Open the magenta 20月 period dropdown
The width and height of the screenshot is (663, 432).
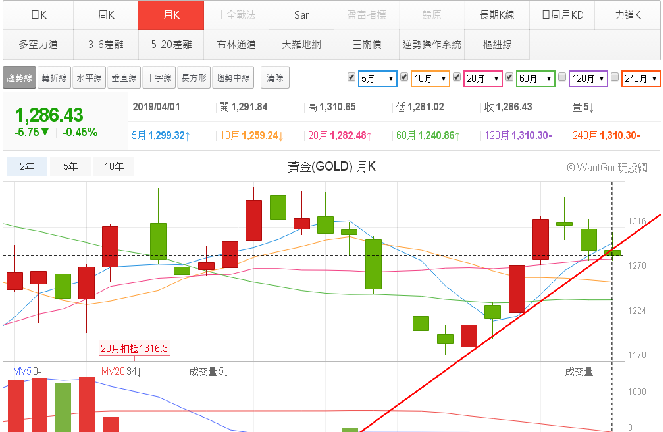pyautogui.click(x=484, y=77)
